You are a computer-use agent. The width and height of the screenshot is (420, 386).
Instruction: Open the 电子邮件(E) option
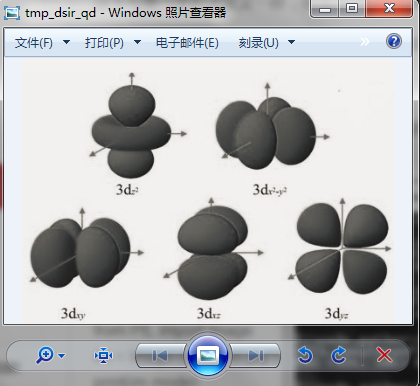[x=187, y=43]
